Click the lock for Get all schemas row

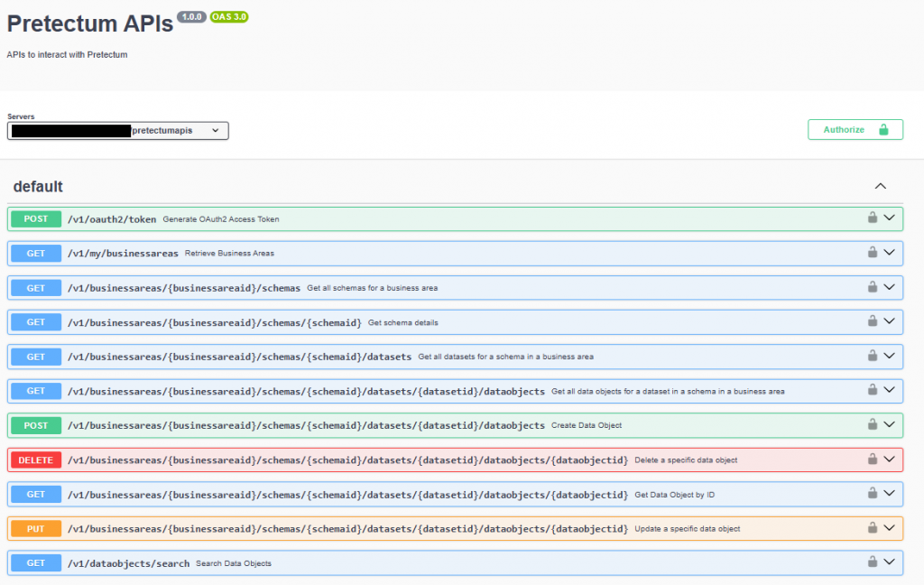point(873,286)
